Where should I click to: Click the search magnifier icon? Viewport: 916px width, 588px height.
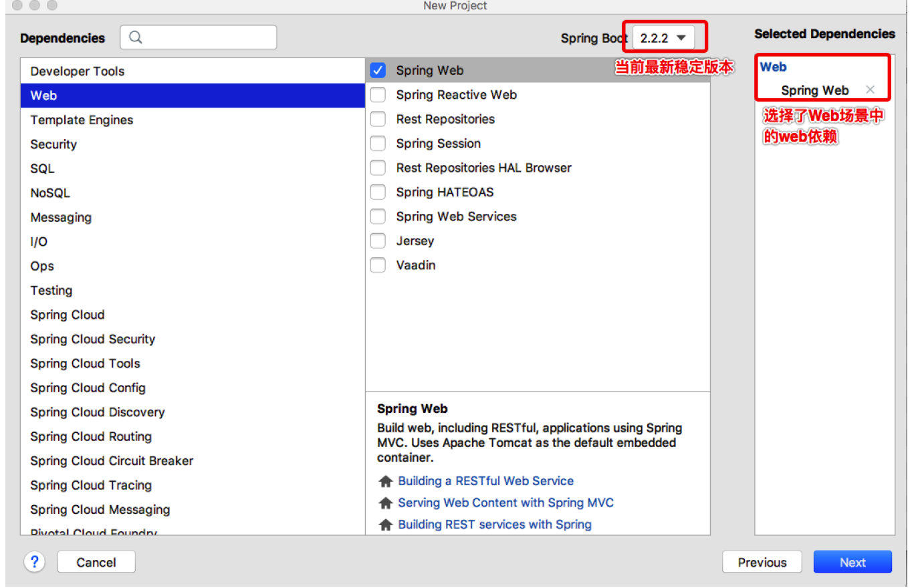coord(136,37)
